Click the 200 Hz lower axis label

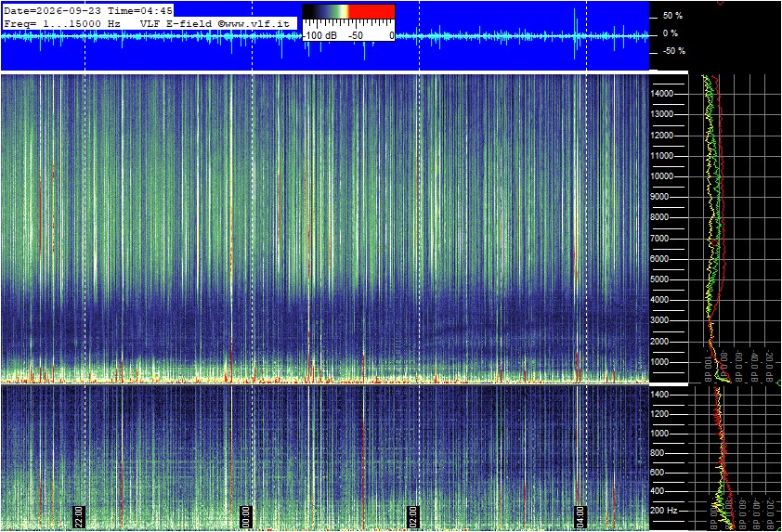click(x=664, y=511)
